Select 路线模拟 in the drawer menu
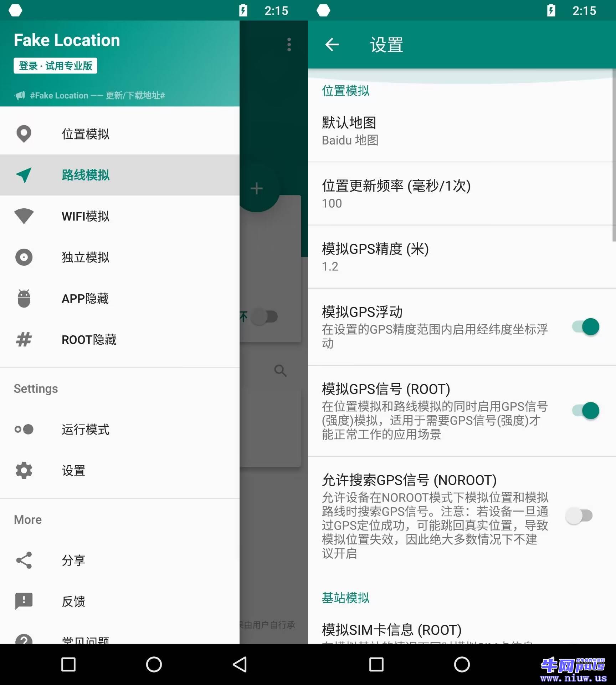The image size is (616, 685). point(120,175)
